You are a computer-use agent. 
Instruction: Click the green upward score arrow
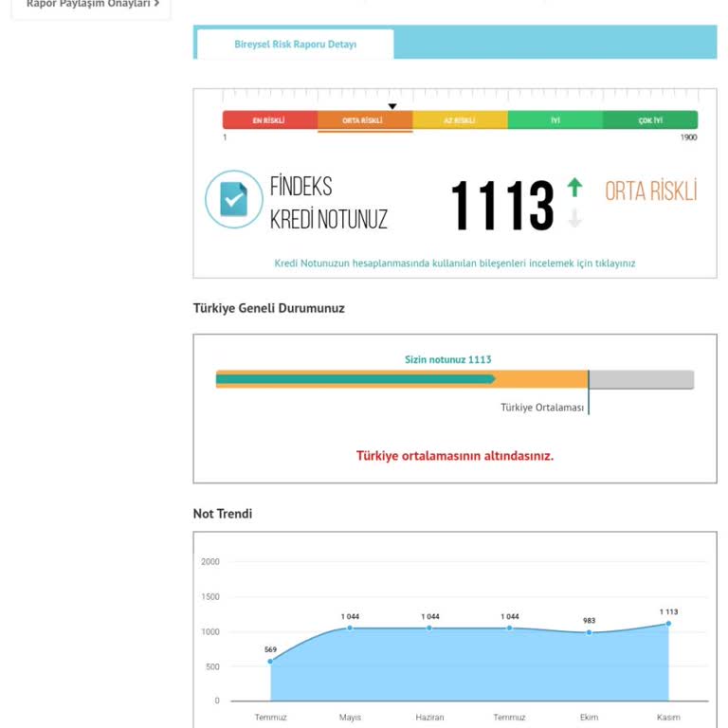tap(574, 188)
